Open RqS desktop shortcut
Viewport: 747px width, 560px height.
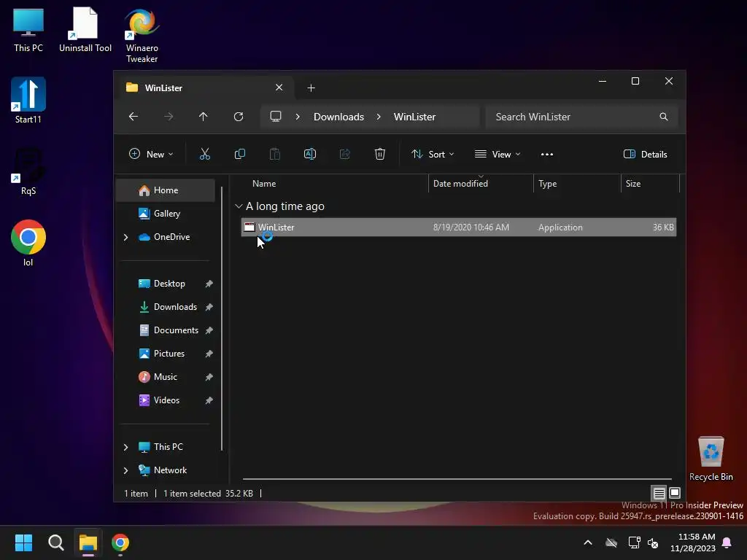tap(28, 172)
